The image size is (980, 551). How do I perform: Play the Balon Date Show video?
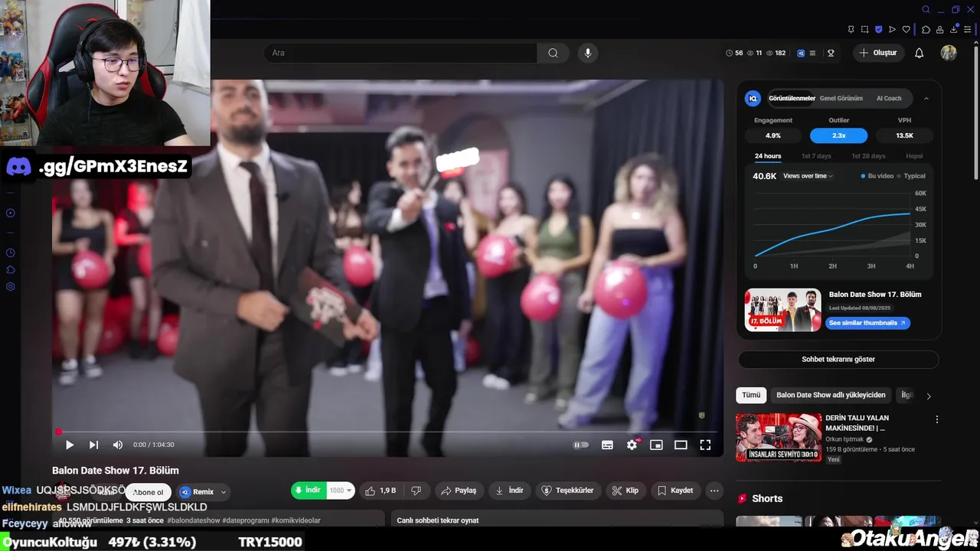[x=70, y=445]
